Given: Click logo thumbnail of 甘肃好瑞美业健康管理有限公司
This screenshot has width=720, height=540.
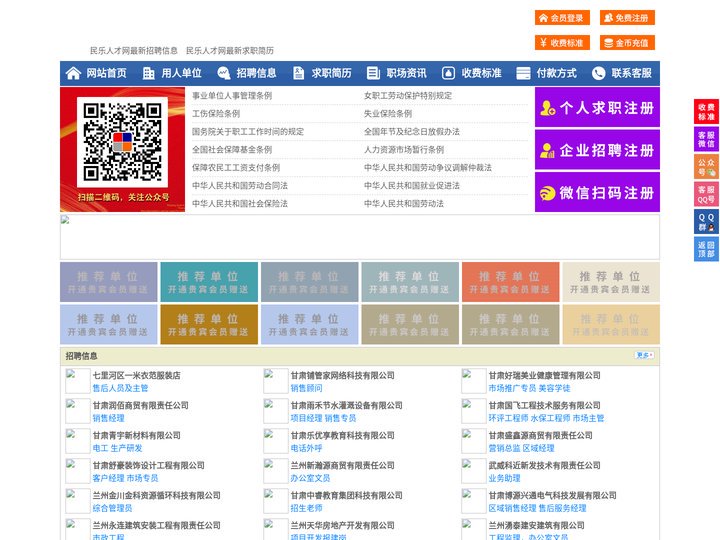Looking at the screenshot, I should (x=473, y=381).
